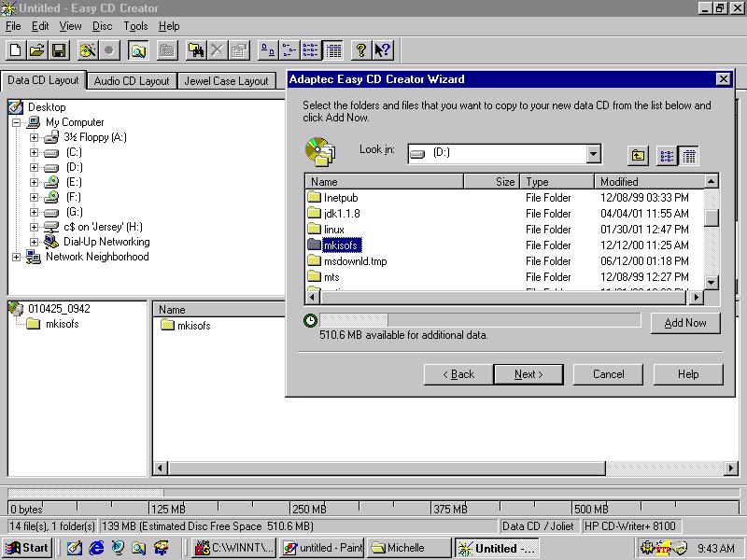Switch the wizard file list to list view

click(x=667, y=156)
